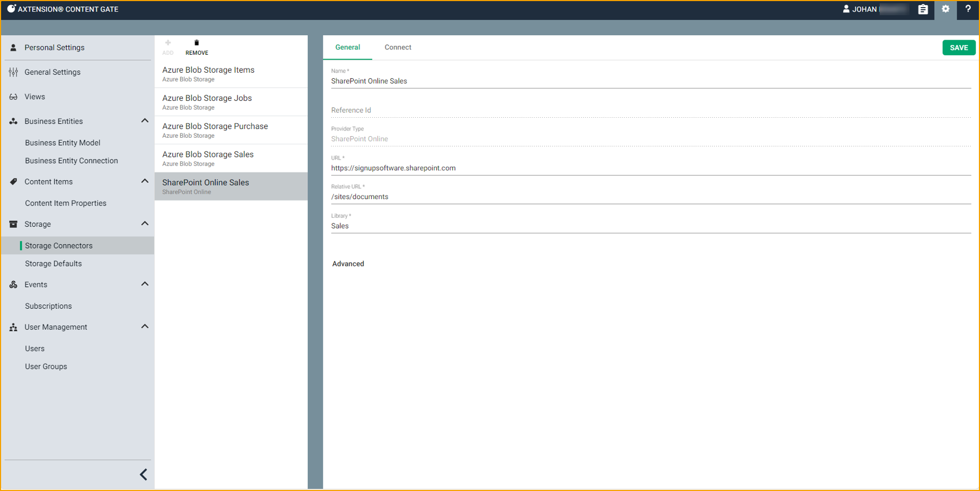Select Azure Blob Storage Sales connector
This screenshot has height=491, width=980.
point(231,158)
